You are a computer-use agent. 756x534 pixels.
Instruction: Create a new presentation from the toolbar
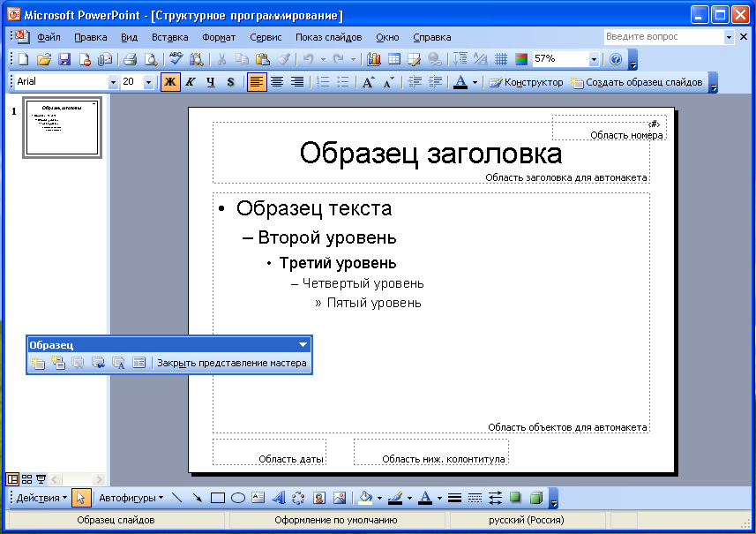(23, 59)
